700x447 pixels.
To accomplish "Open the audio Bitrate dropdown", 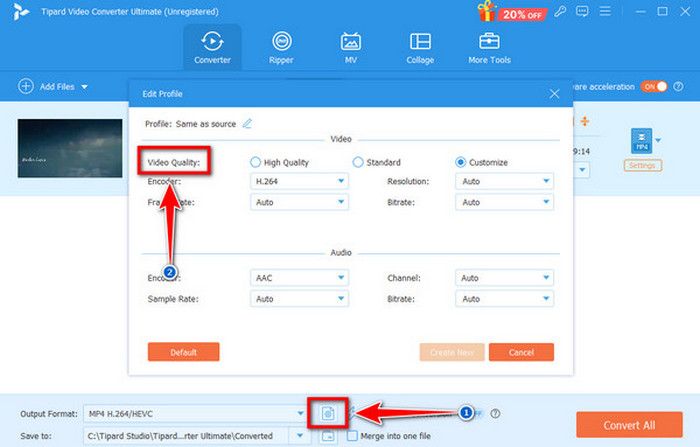I will point(504,299).
